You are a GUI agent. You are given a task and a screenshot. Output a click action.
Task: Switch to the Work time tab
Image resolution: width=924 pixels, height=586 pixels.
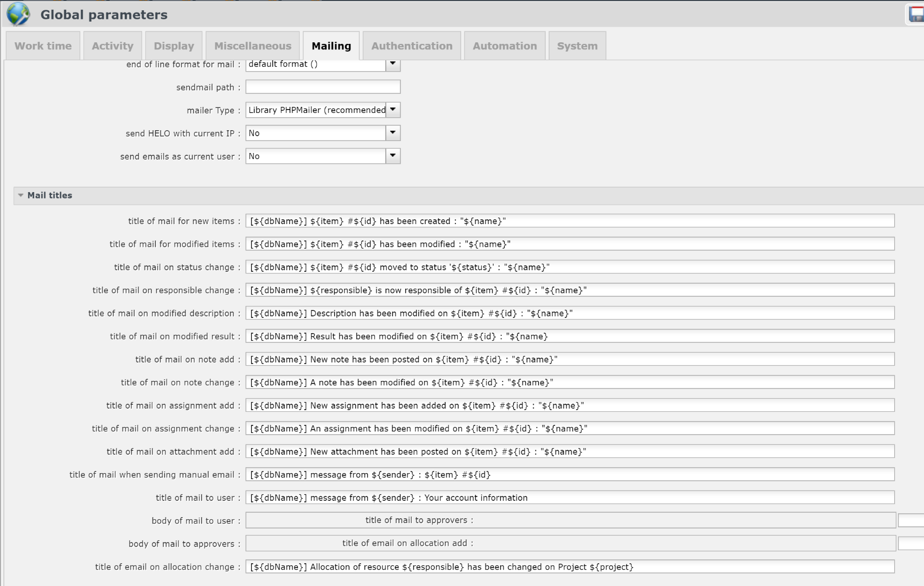click(43, 46)
